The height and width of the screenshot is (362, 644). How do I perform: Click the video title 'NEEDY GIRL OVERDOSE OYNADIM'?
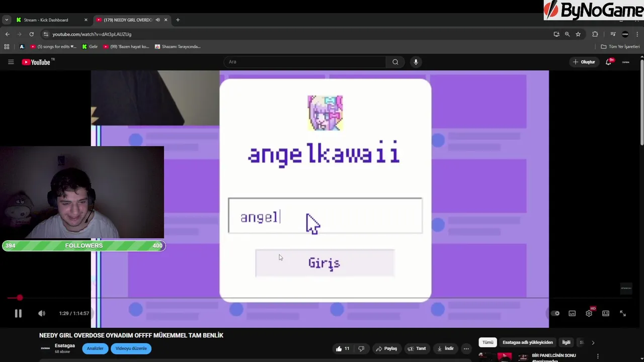[x=131, y=335]
